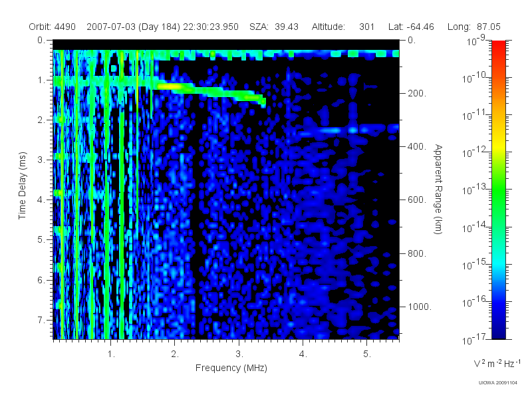
Task: Click the time 22:30:23.950 value
Action: click(x=211, y=27)
